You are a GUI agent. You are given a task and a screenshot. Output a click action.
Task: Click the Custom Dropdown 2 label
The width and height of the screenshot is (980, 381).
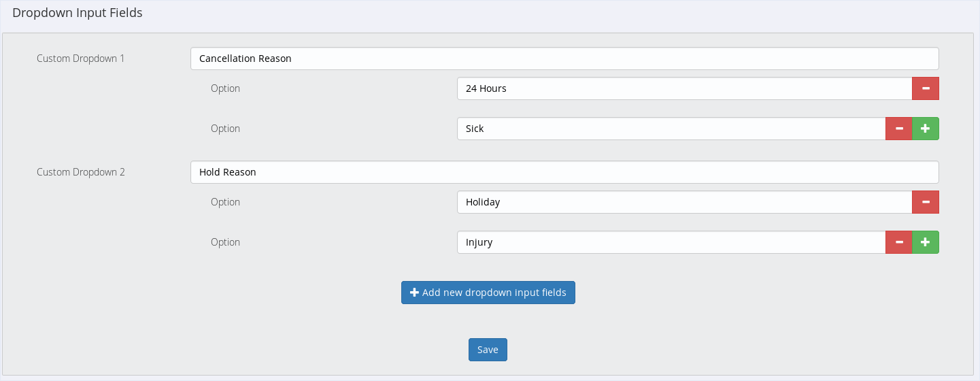81,172
